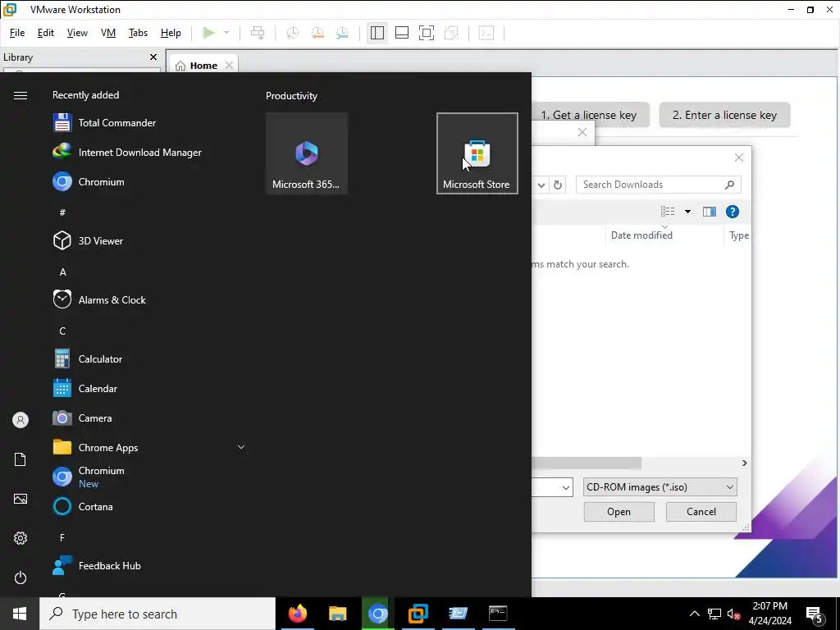
Task: Open the notification center icon
Action: [x=815, y=614]
